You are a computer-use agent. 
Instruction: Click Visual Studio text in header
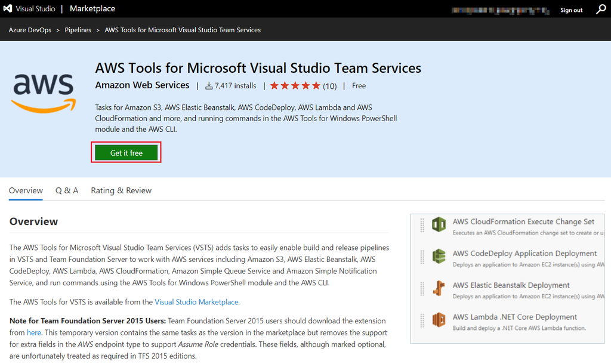35,8
